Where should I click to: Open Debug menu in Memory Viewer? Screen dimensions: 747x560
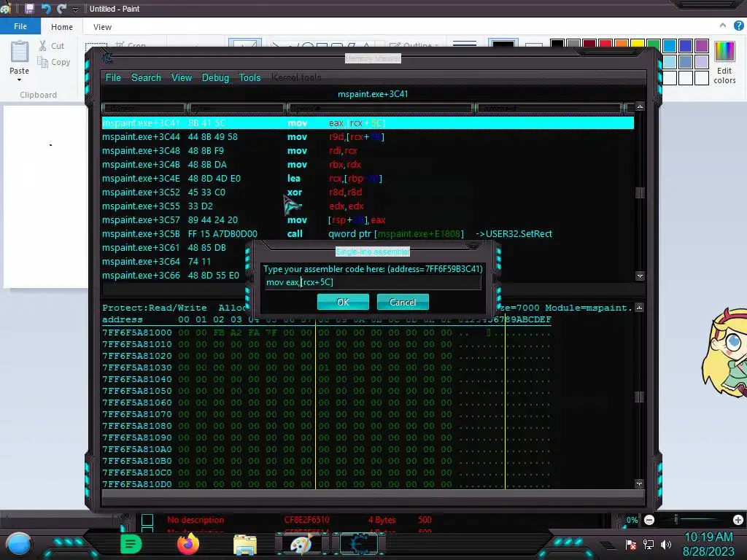click(x=215, y=77)
